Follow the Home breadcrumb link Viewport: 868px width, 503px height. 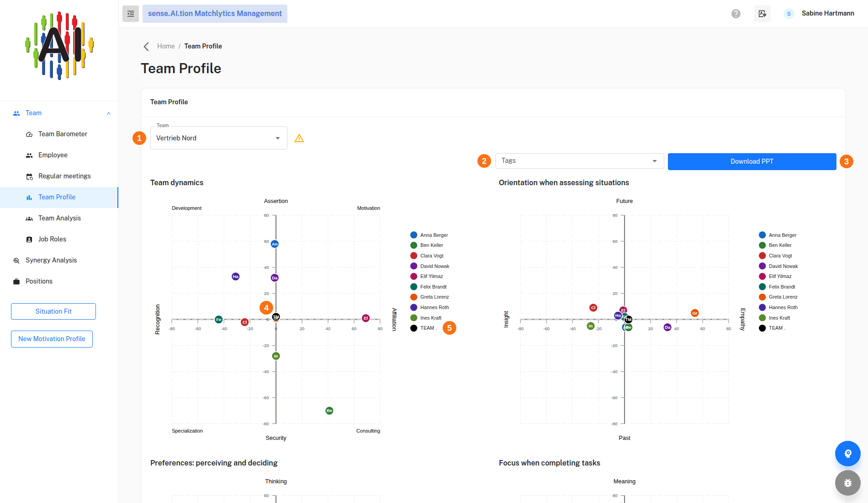click(166, 46)
